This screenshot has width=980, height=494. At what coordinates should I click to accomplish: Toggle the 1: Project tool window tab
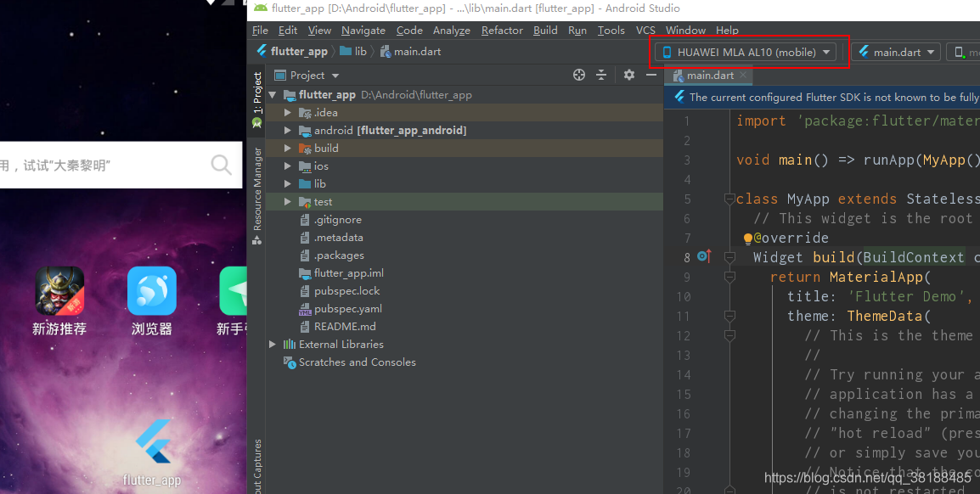(256, 100)
